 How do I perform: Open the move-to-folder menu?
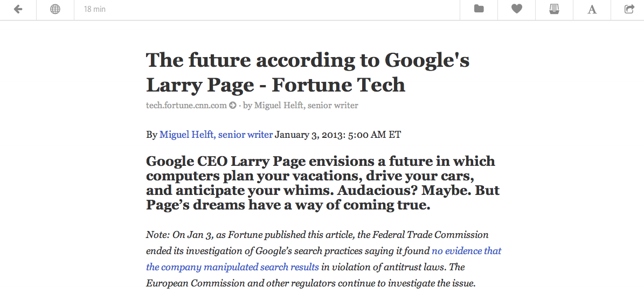tap(479, 9)
